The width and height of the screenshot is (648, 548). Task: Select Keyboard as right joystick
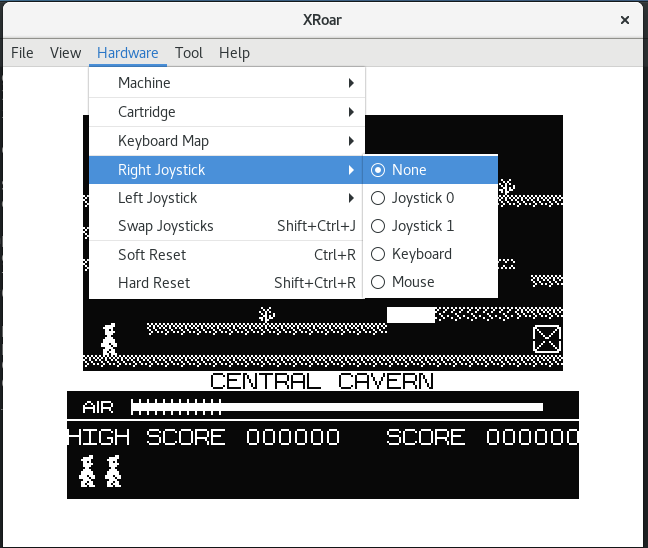point(430,254)
